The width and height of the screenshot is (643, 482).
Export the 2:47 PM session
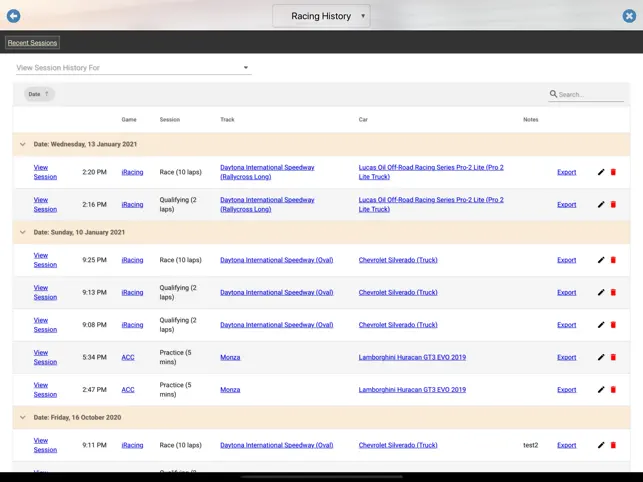567,390
